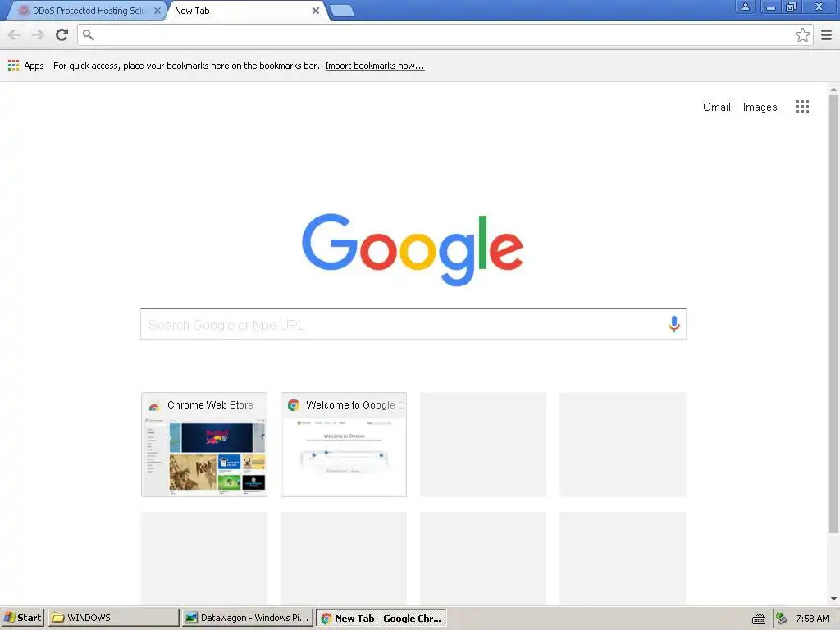Focus the Search Google or type URL box
Screen dimensions: 840x630
pyautogui.click(x=413, y=324)
